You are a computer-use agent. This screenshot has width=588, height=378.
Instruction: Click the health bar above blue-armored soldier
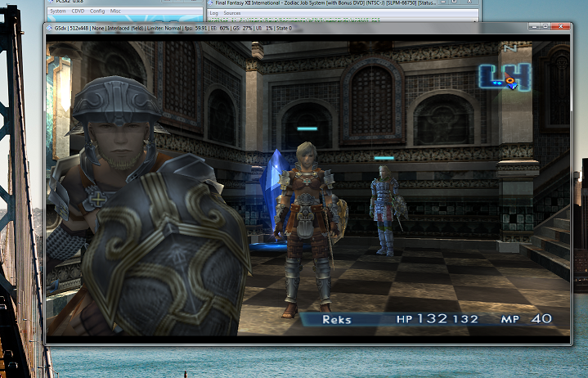click(384, 158)
